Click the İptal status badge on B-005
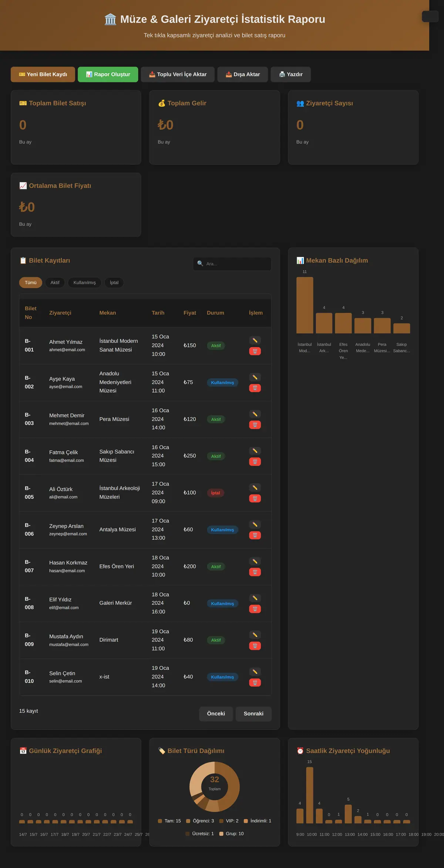Viewport: 444px width, 868px height. pos(215,493)
